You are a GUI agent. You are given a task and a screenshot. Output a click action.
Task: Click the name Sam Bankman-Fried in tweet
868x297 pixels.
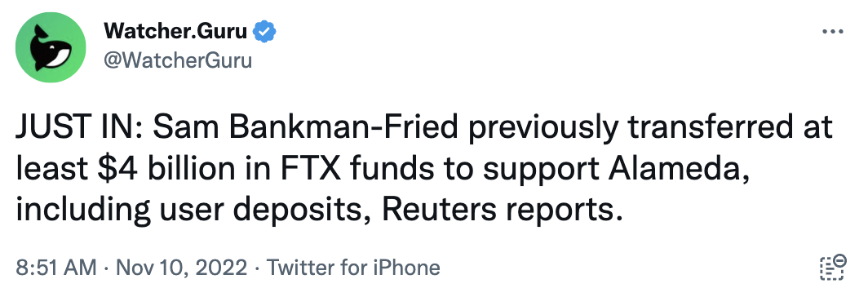pyautogui.click(x=306, y=129)
